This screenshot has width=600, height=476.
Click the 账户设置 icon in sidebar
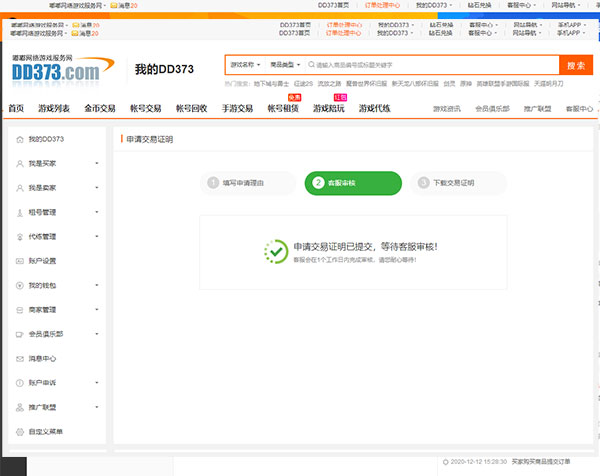20,261
